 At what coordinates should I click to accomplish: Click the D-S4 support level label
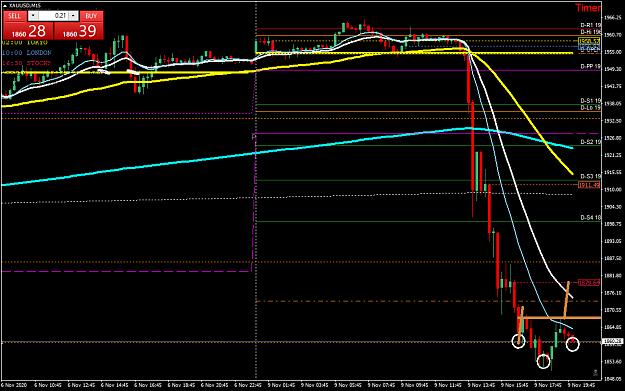(590, 218)
